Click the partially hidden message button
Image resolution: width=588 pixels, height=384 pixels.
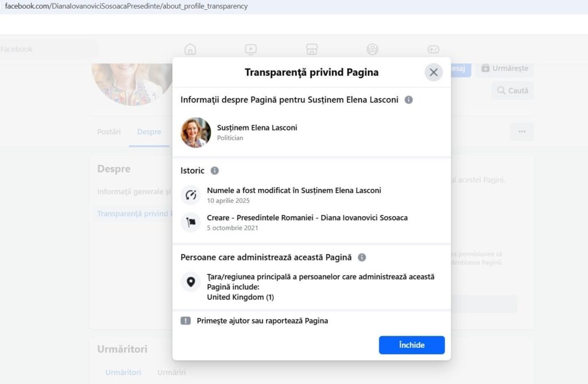[x=461, y=68]
